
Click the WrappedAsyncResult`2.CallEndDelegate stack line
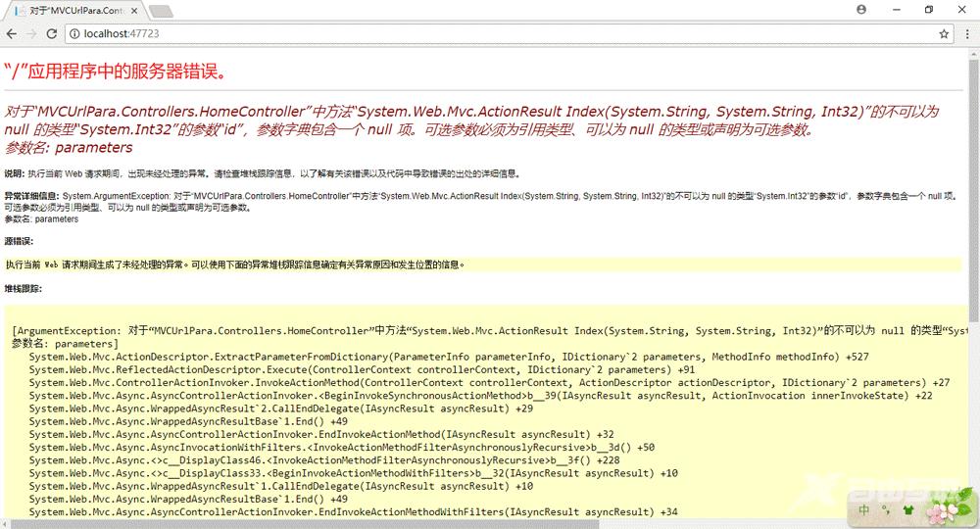tap(280, 409)
